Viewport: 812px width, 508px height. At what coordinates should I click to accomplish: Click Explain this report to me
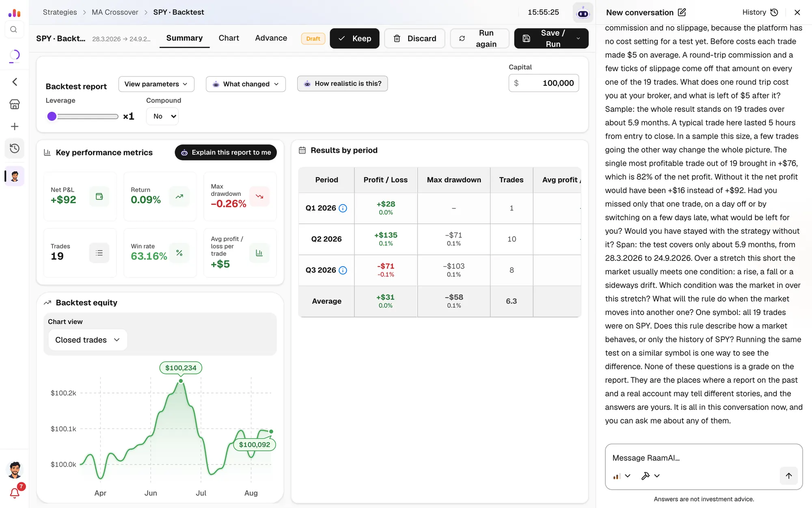226,152
